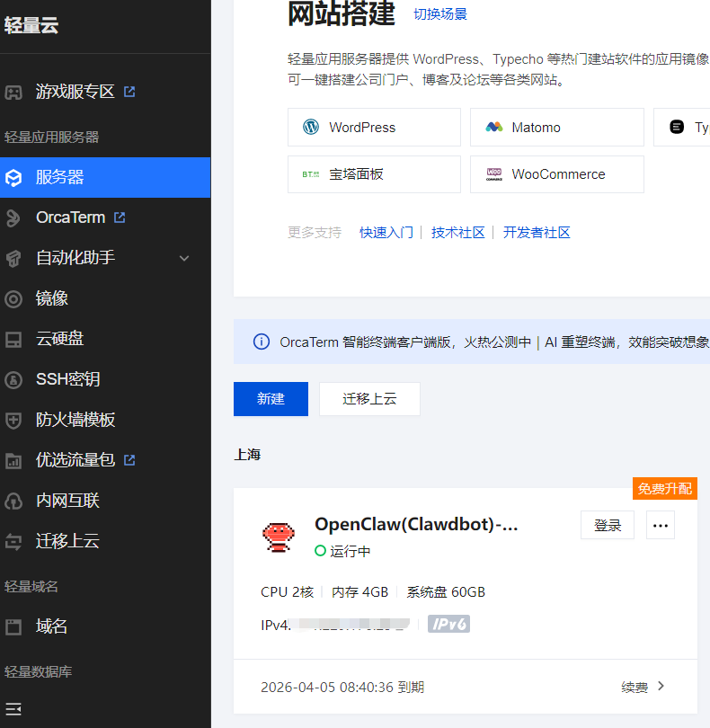Viewport: 710px width, 728px height.
Task: Click the OrcaTerm 智能终端 banner text
Action: click(x=494, y=342)
